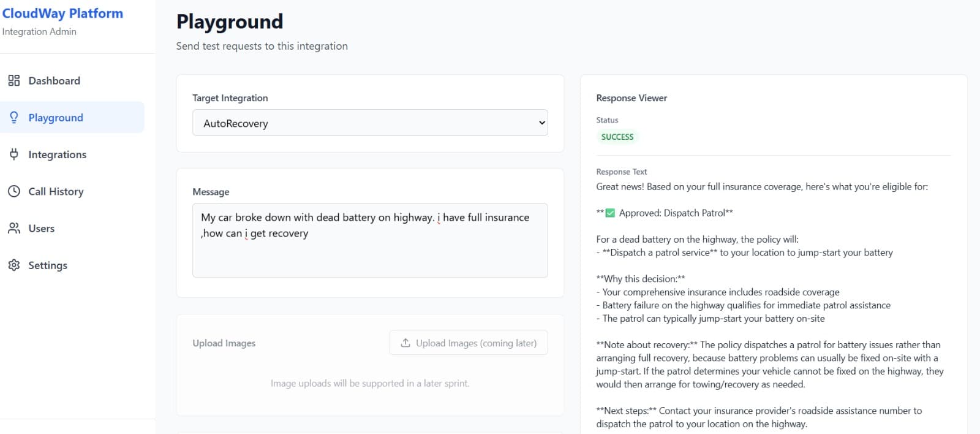Click the Call History clock icon
Image resolution: width=980 pixels, height=434 pixels.
pyautogui.click(x=13, y=191)
